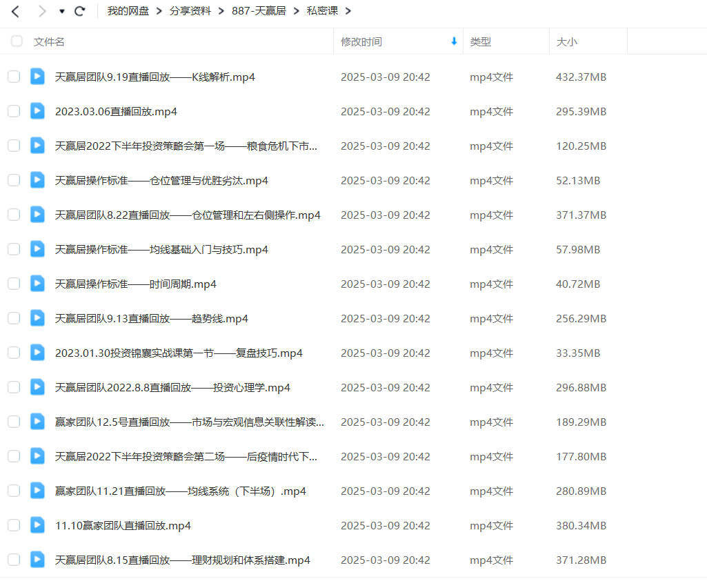This screenshot has width=707, height=588.
Task: Select the 380.34MB size cell
Action: point(581,526)
